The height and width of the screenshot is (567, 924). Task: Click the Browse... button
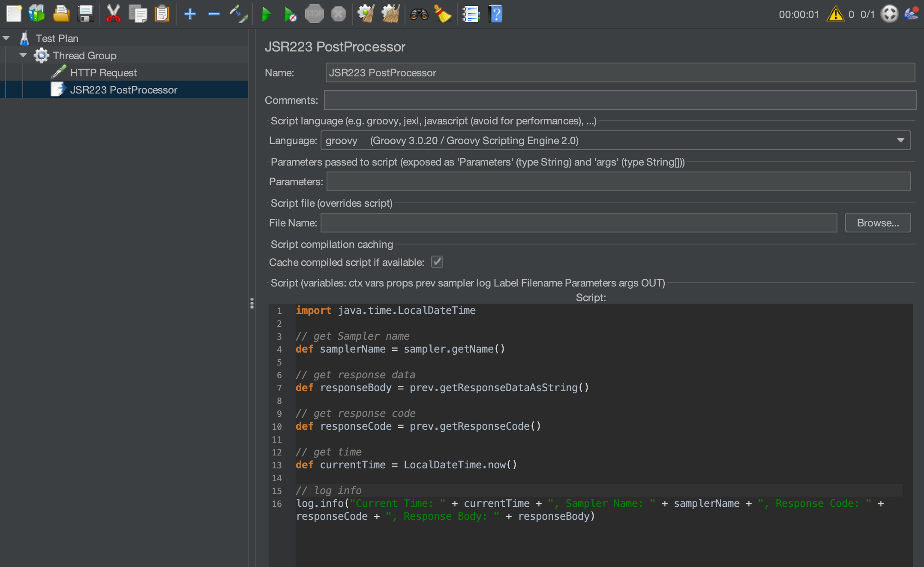(877, 223)
